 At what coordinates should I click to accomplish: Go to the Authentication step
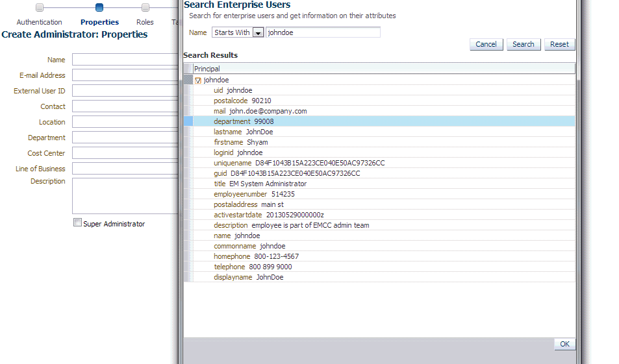point(39,22)
